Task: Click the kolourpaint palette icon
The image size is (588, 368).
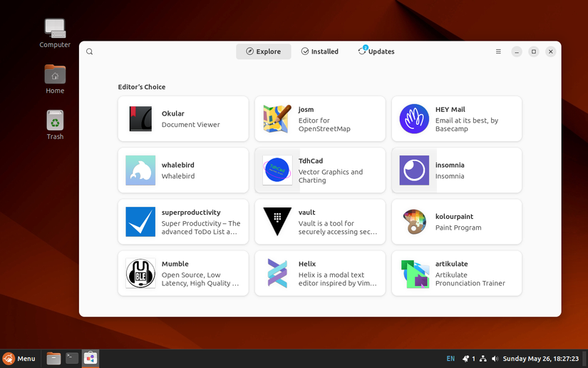Action: point(414,222)
